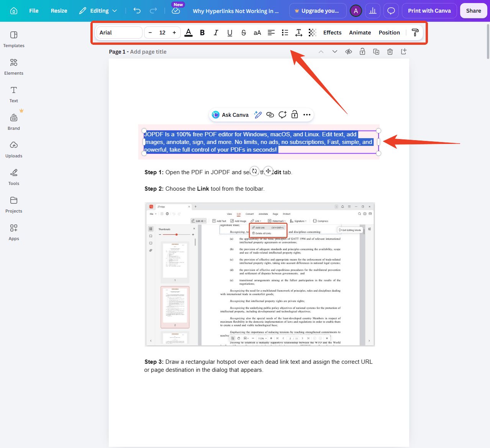490x448 pixels.
Task: Delete the page with trash icon
Action: (390, 52)
